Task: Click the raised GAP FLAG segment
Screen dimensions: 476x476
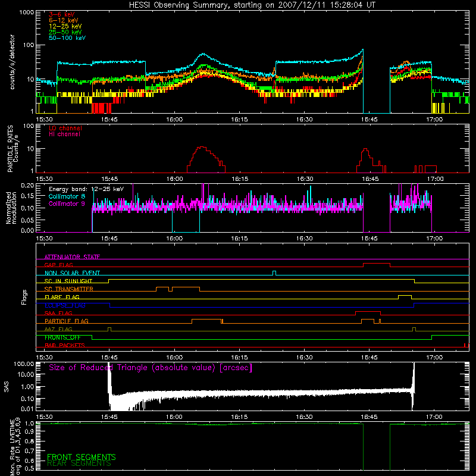Action: 377,264
